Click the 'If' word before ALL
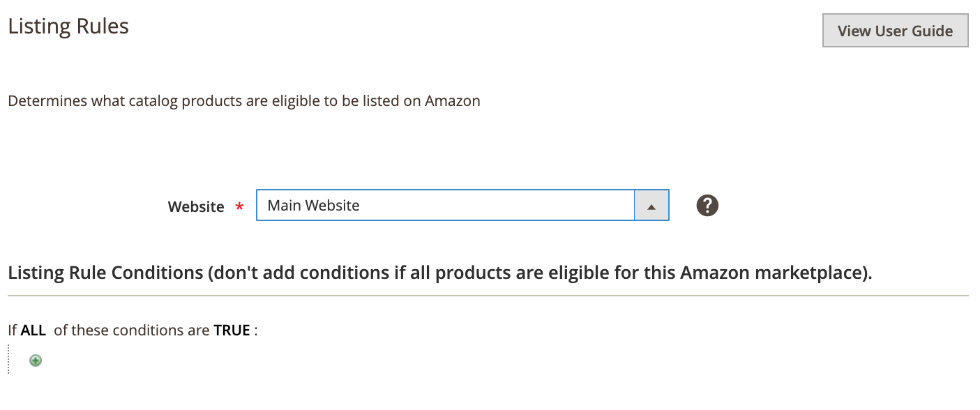Viewport: 980px width, 410px height. pyautogui.click(x=13, y=331)
